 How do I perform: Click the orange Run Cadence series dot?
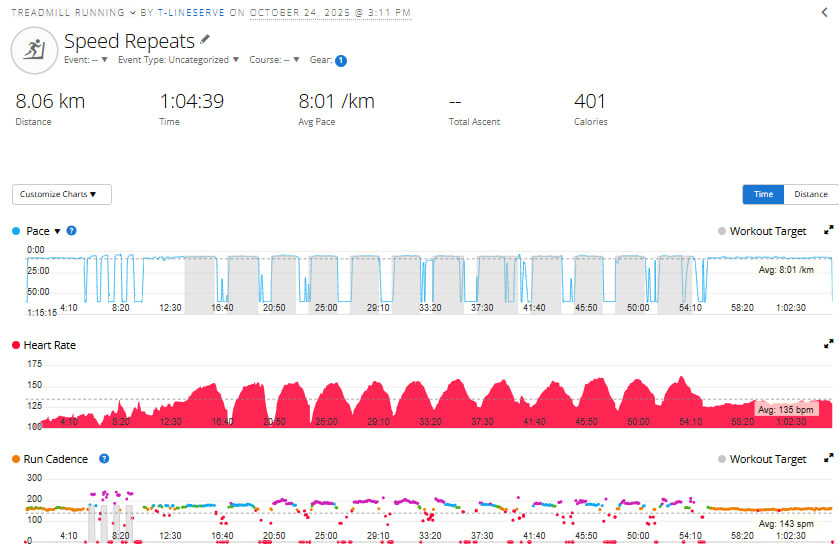tap(16, 459)
